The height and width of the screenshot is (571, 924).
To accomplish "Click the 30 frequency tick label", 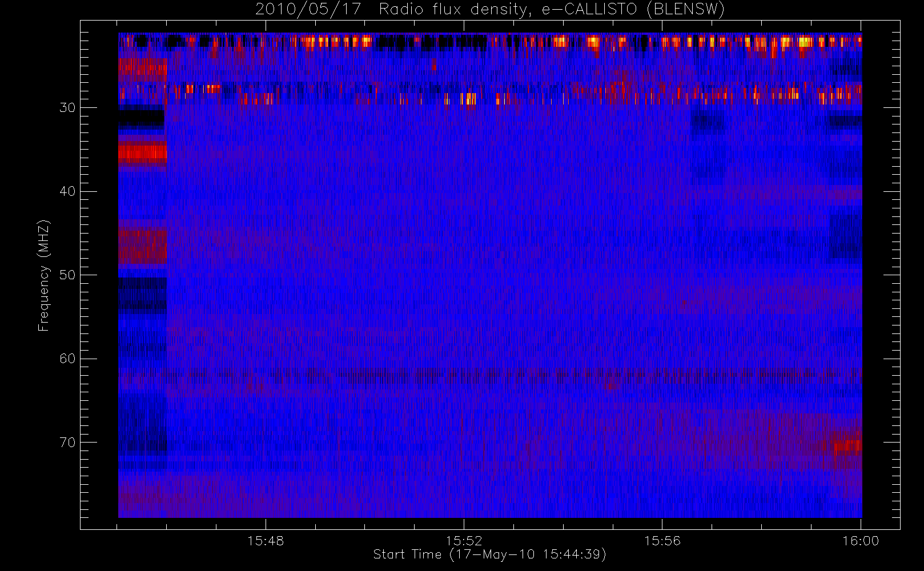I will (x=67, y=107).
